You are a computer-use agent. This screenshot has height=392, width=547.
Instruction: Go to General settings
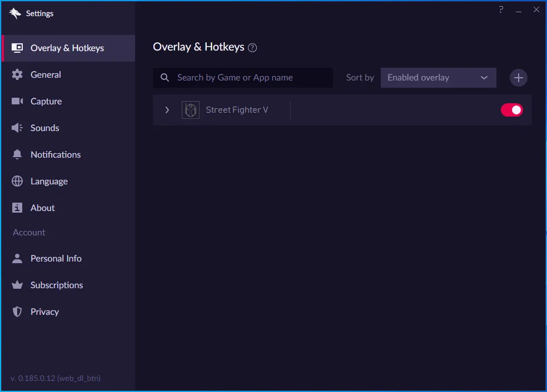pos(68,74)
